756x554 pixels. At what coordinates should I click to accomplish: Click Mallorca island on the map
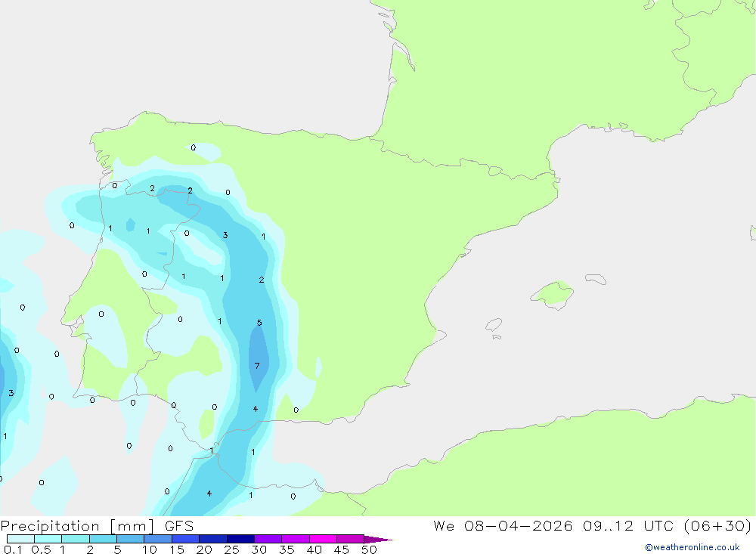coord(553,294)
